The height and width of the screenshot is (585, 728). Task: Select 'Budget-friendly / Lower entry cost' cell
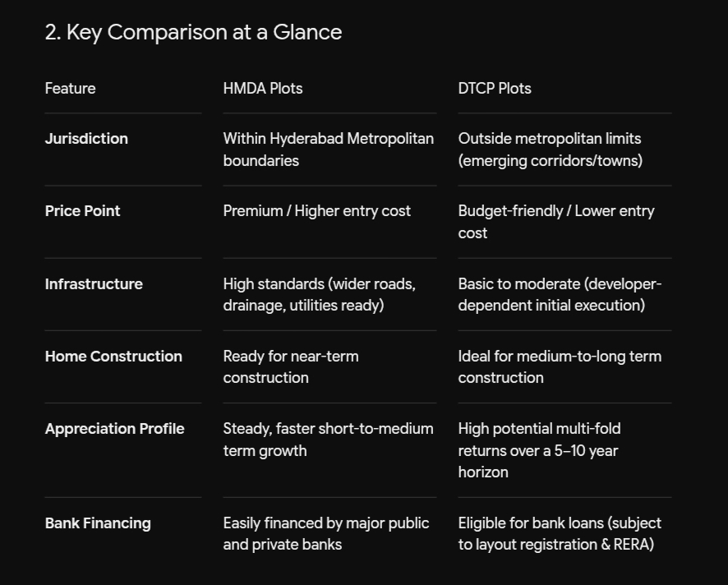coord(556,222)
